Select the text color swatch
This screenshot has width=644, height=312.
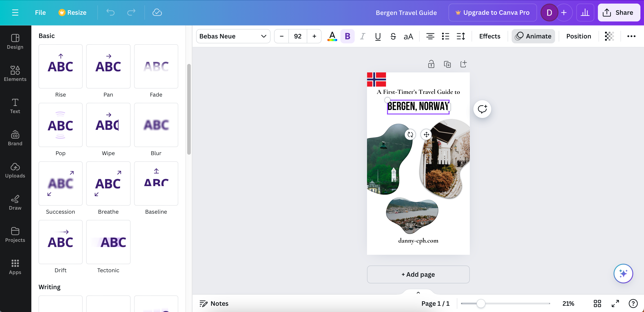point(332,36)
